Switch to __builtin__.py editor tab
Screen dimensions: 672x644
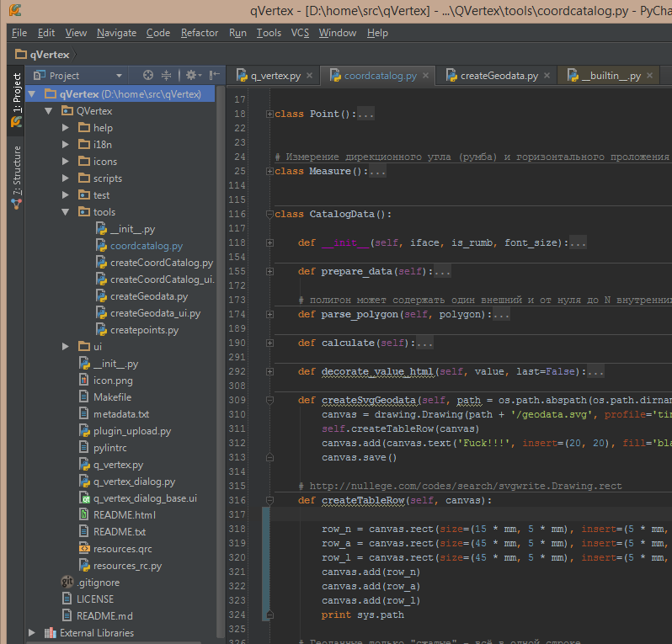pos(611,76)
